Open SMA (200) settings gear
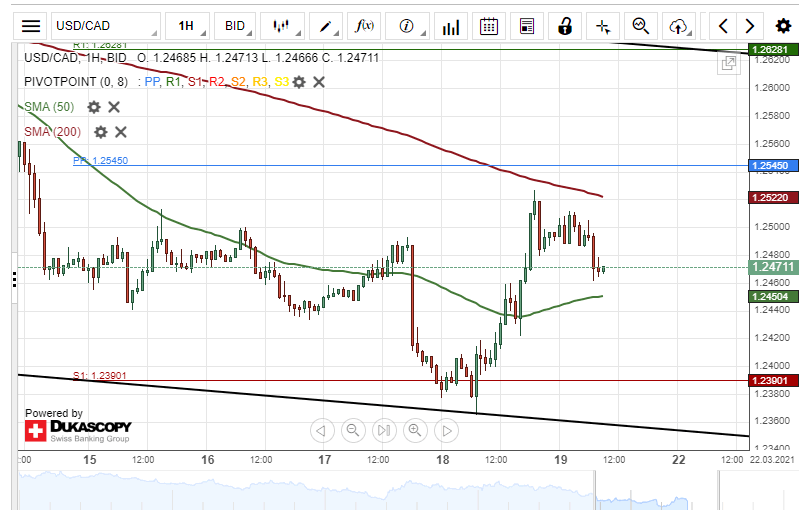Image resolution: width=802 pixels, height=520 pixels. (101, 132)
